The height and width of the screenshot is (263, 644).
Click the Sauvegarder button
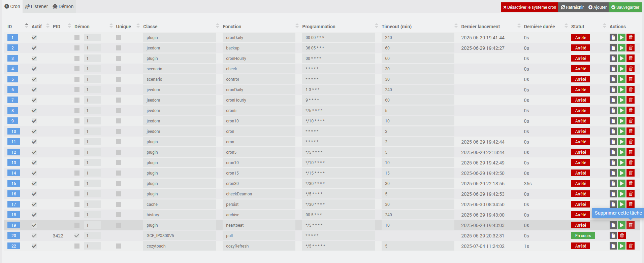[625, 7]
